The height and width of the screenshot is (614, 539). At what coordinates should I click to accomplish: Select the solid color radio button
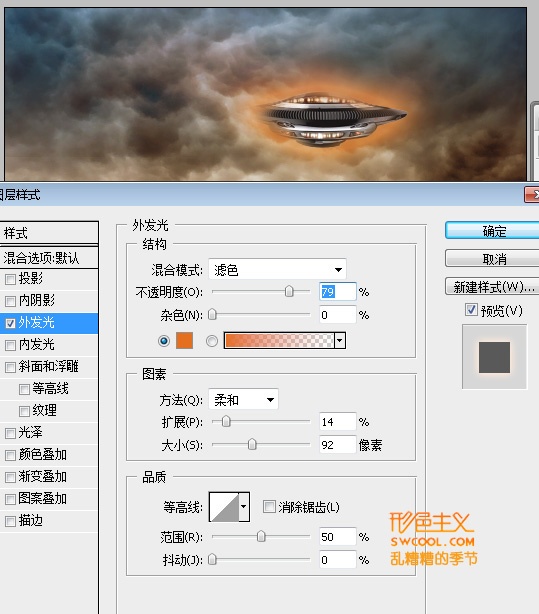[x=164, y=341]
